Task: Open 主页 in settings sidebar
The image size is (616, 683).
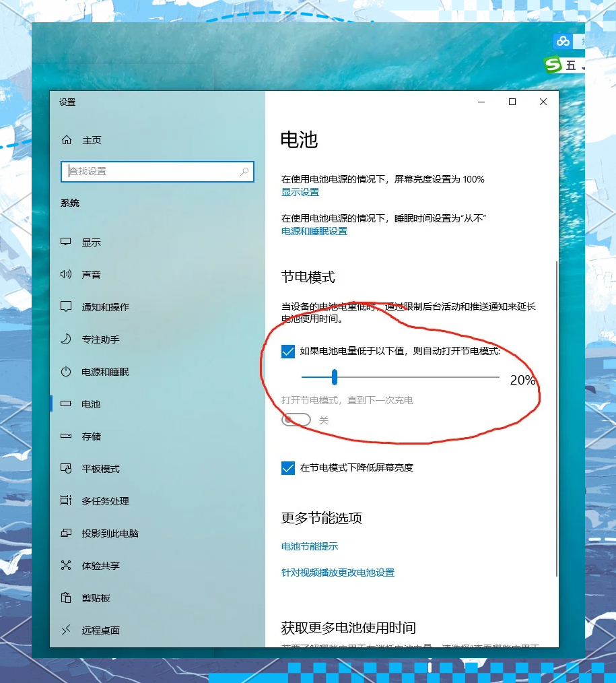Action: tap(92, 140)
